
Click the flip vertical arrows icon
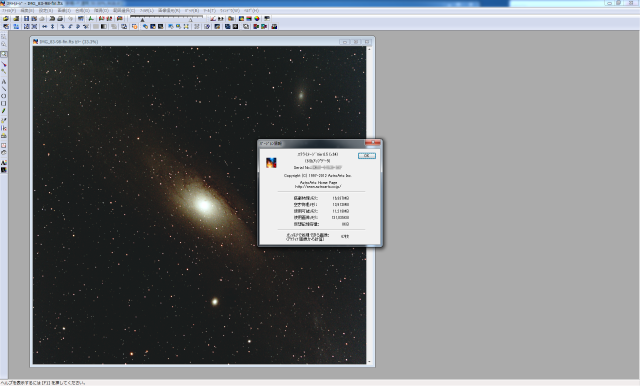tap(52, 27)
